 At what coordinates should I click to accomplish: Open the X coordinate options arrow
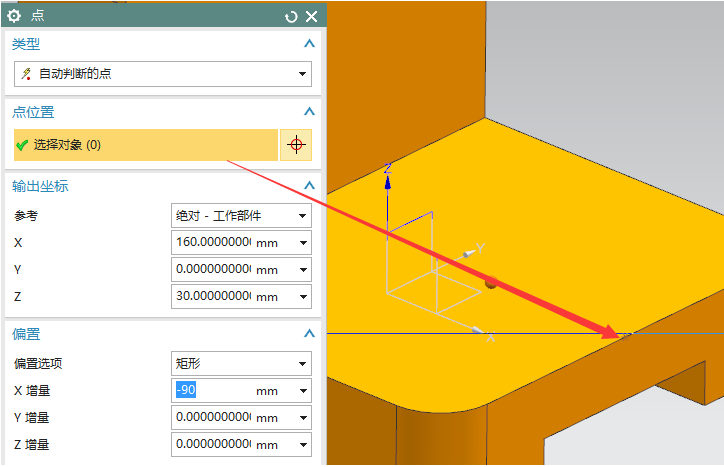(x=303, y=243)
